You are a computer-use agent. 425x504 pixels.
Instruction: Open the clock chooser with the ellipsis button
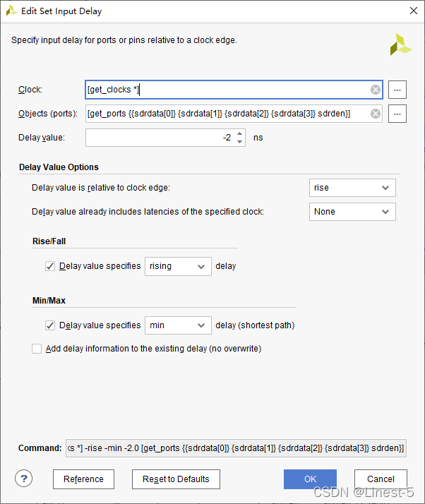tap(397, 90)
